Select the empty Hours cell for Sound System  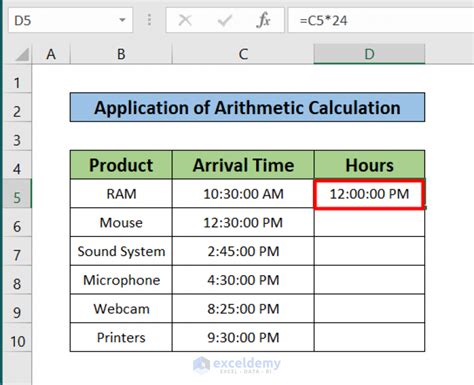tap(369, 251)
